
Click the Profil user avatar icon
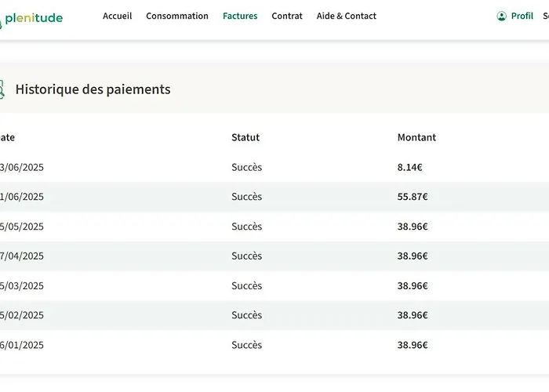(x=502, y=16)
